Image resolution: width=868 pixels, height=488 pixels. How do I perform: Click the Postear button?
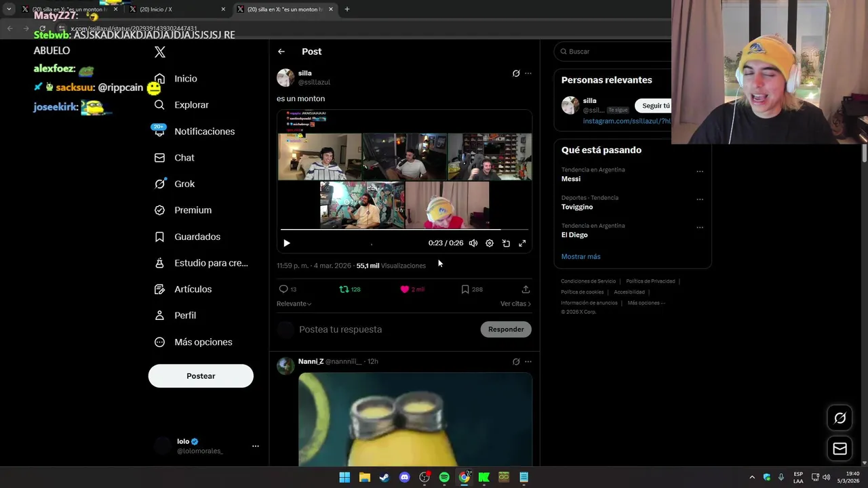click(201, 376)
